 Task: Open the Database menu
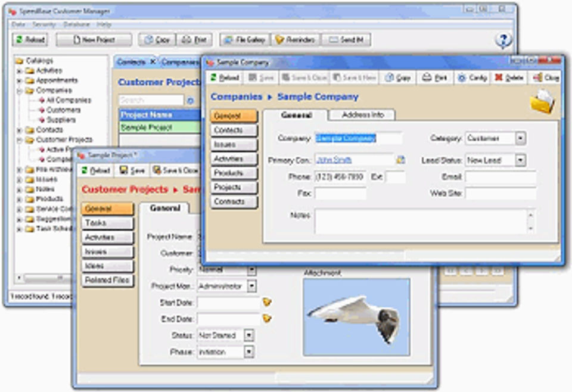(x=76, y=24)
